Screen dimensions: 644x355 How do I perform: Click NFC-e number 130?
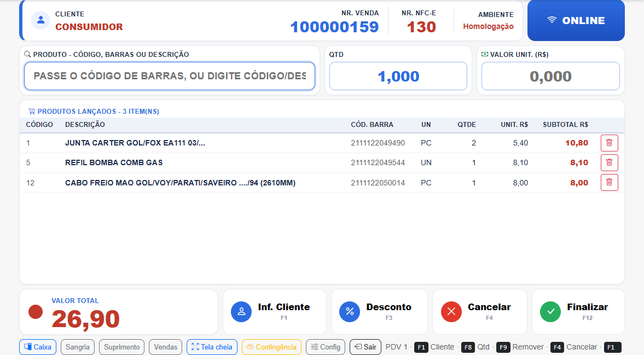pyautogui.click(x=421, y=27)
